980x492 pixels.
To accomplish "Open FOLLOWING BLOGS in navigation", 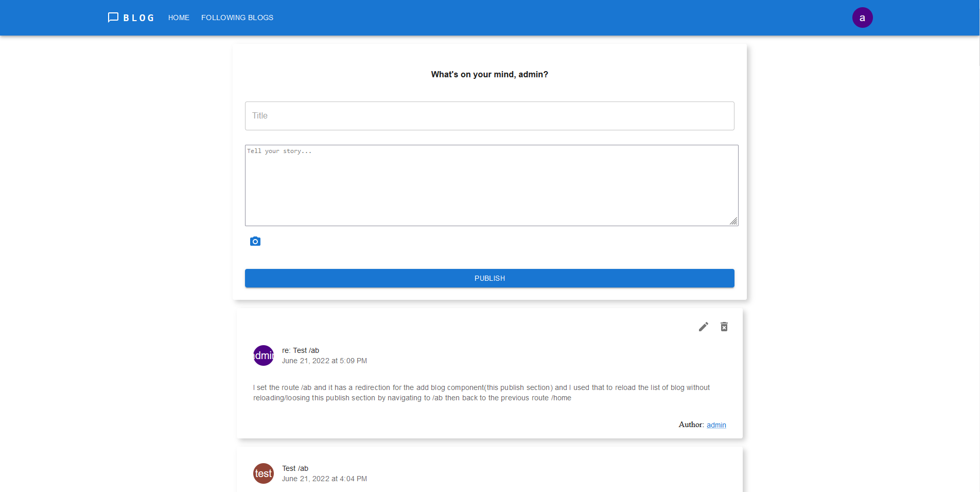I will (237, 18).
